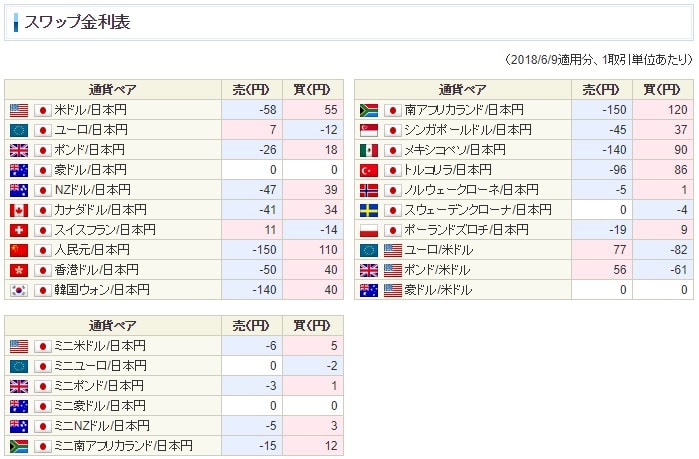Click the US flag in 米ドル/日本円 row
This screenshot has height=459, width=699.
point(19,110)
